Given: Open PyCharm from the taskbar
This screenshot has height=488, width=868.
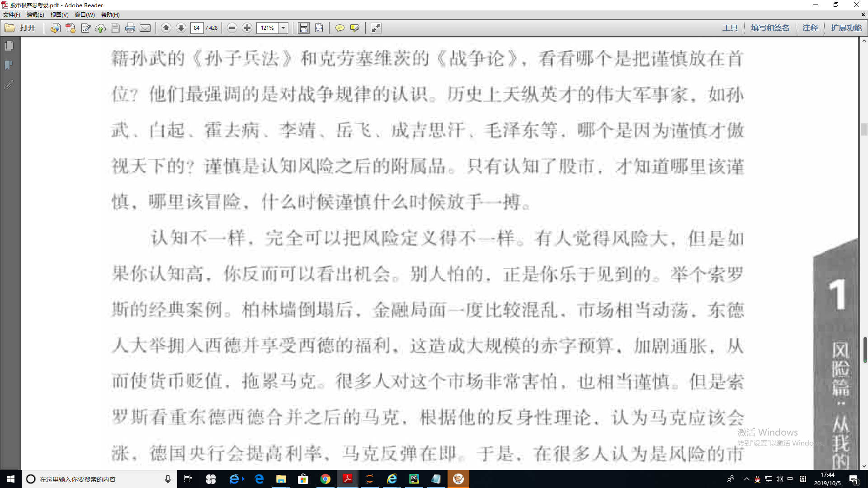Looking at the screenshot, I should pyautogui.click(x=414, y=479).
